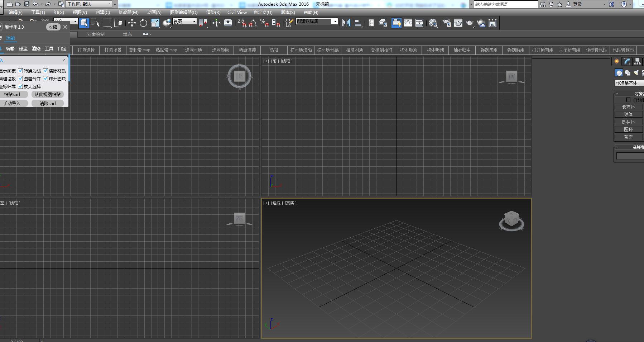Click the Favorites star icon in title bar
Viewport: 644px width, 342px height.
point(559,4)
